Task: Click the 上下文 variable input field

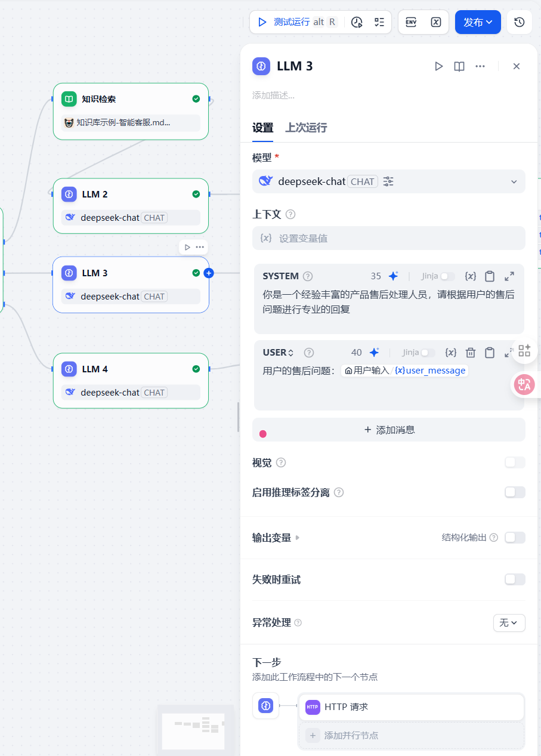Action: [388, 237]
